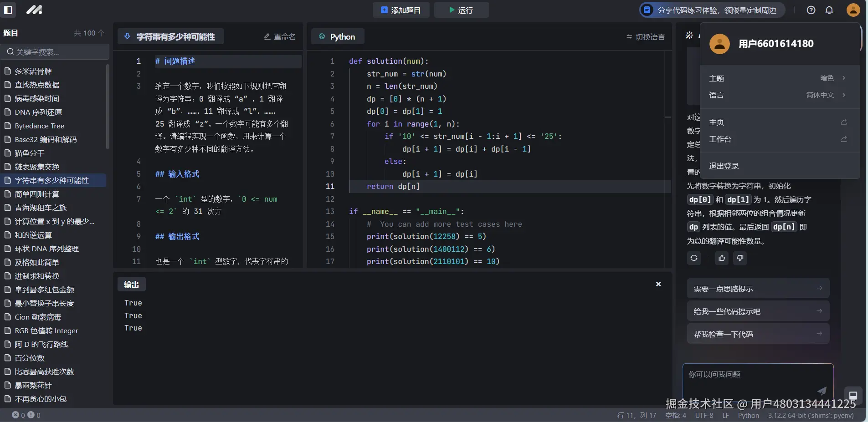868x422 pixels.
Task: Switch to the Python tab
Action: point(338,36)
